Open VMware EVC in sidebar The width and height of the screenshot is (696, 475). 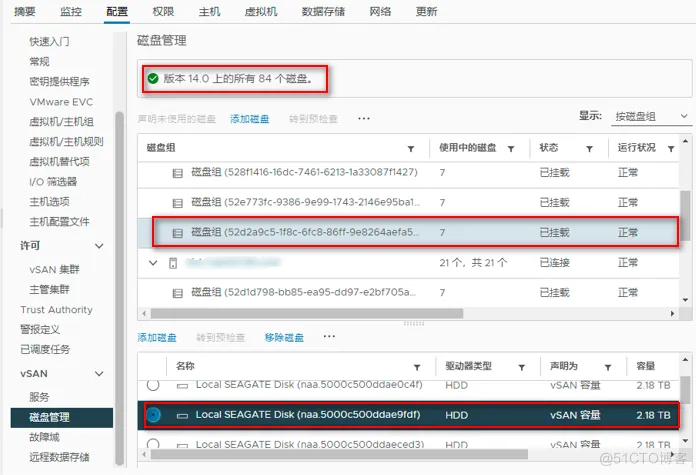click(x=61, y=102)
